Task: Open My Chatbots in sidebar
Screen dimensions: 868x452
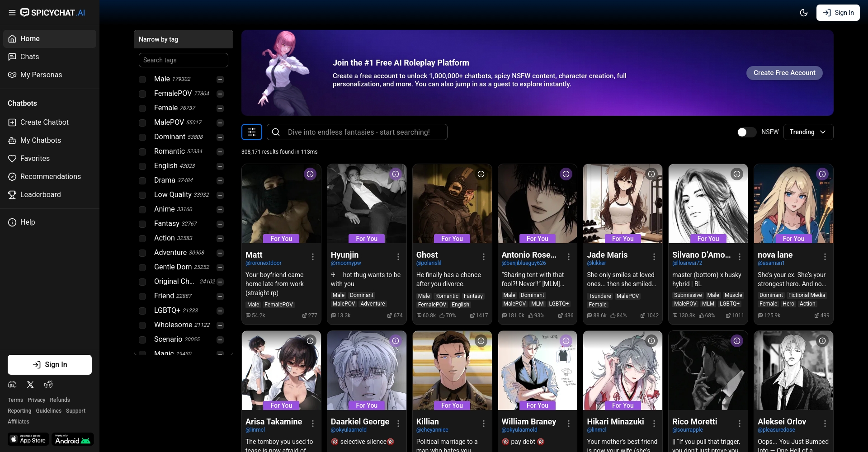Action: tap(50, 141)
